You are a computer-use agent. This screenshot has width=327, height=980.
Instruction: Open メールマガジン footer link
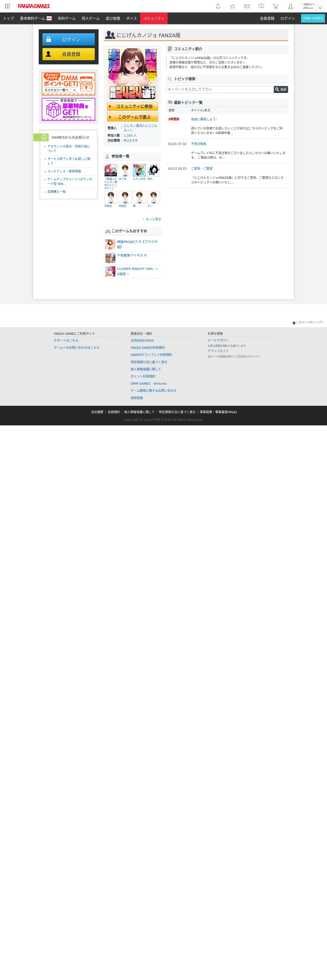(218, 340)
